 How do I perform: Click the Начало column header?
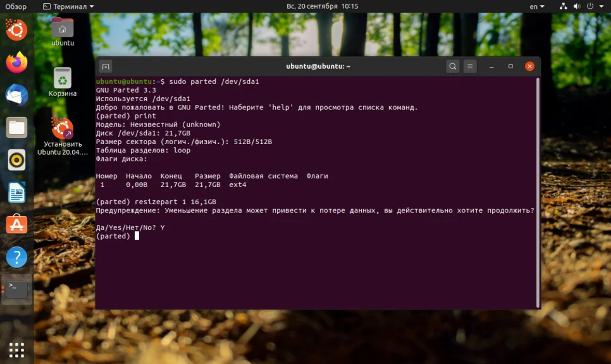pyautogui.click(x=139, y=176)
